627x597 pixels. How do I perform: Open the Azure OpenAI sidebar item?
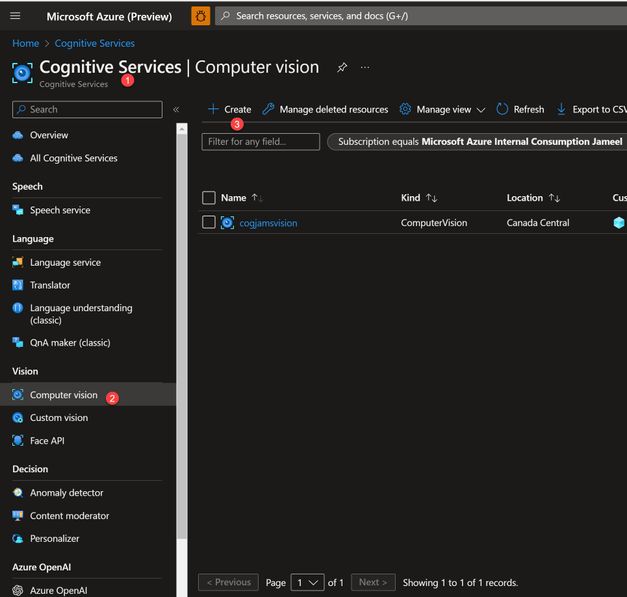pos(58,590)
